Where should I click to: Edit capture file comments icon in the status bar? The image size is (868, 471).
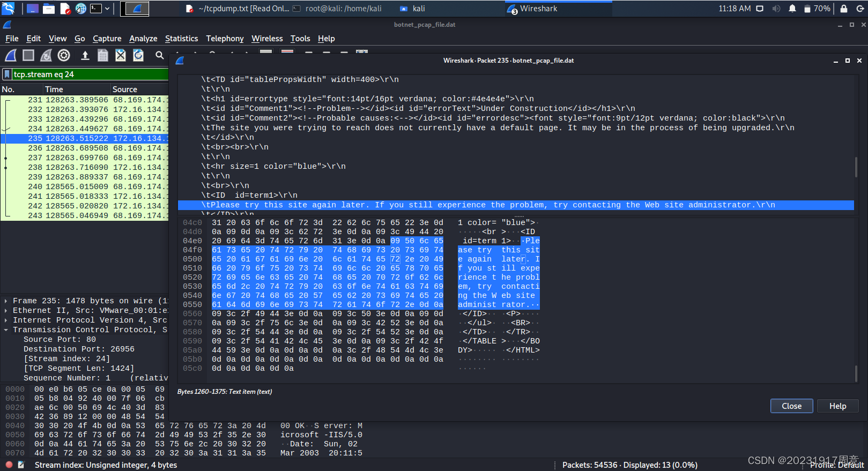pyautogui.click(x=21, y=465)
